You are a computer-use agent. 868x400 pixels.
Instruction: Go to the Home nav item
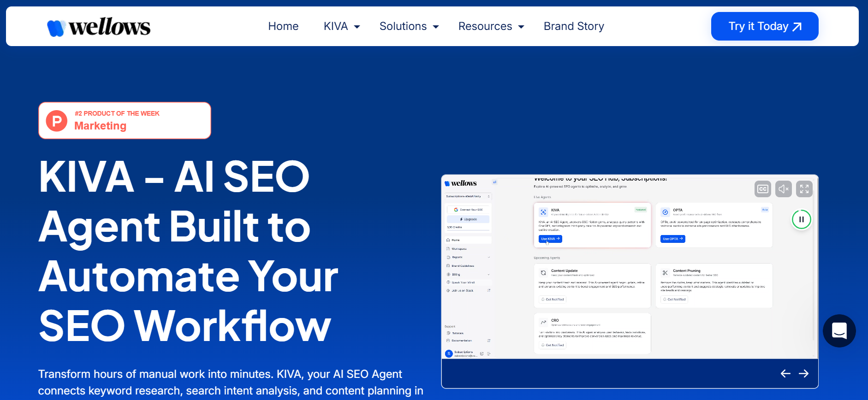[x=283, y=26]
